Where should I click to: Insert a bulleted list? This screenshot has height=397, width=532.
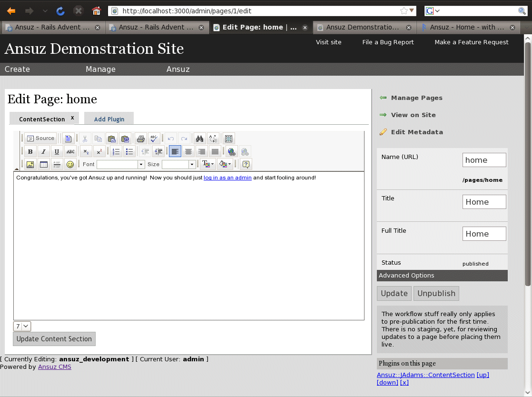tap(129, 151)
